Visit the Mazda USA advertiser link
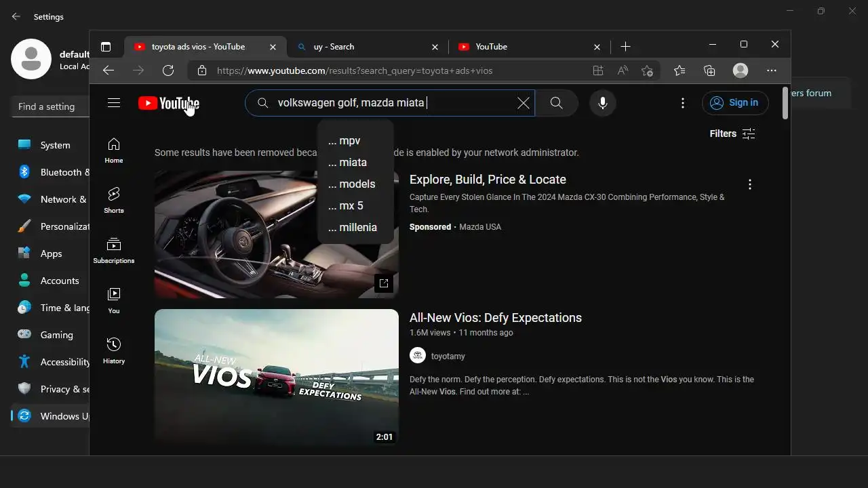This screenshot has height=488, width=868. [x=480, y=227]
